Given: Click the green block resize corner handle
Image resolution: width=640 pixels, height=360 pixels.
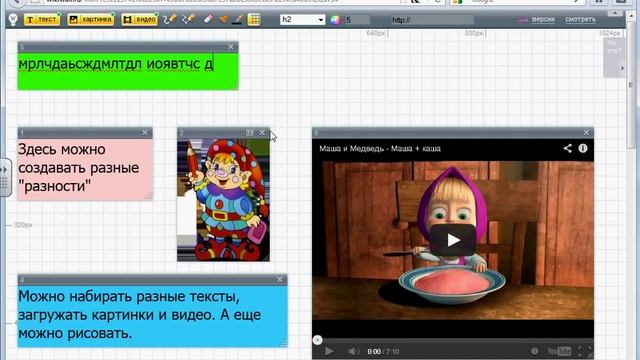Looking at the screenshot, I should (x=235, y=86).
